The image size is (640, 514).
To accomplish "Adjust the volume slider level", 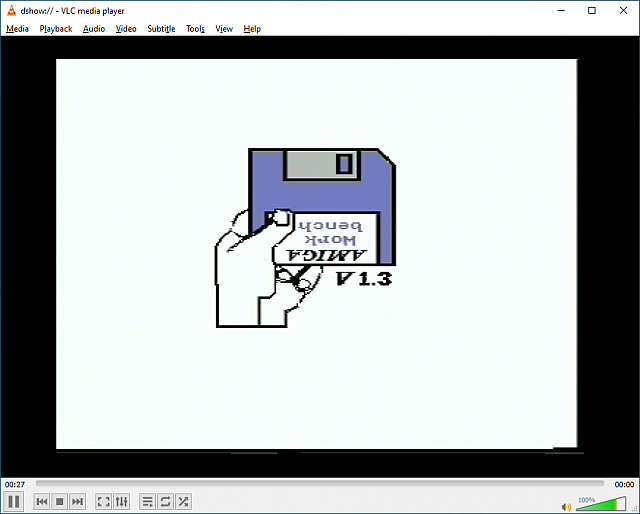I will click(x=601, y=504).
